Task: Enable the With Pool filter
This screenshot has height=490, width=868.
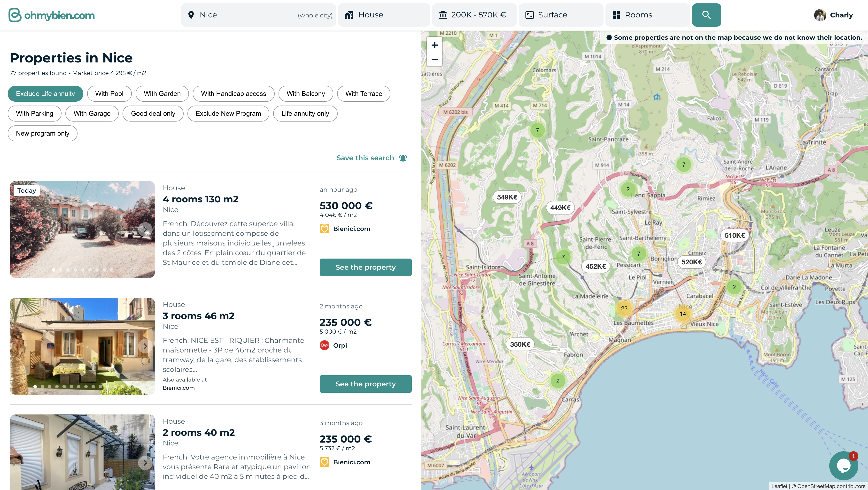Action: coord(109,94)
